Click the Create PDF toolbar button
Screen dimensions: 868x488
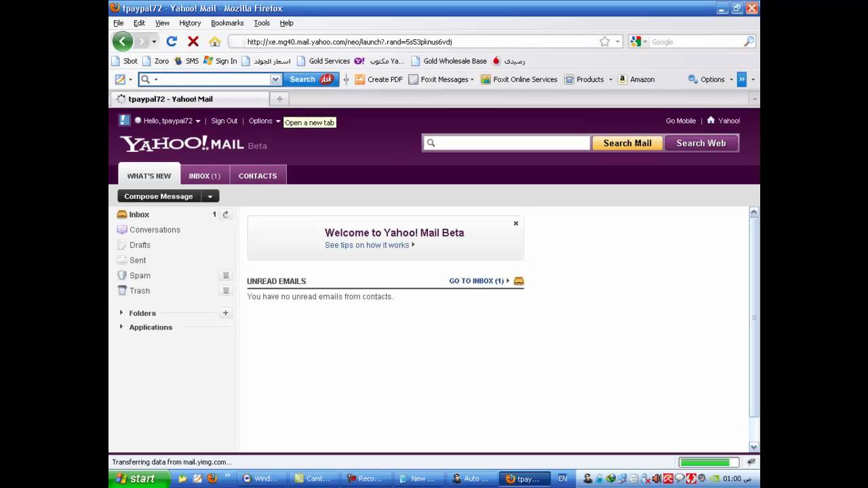pos(379,79)
